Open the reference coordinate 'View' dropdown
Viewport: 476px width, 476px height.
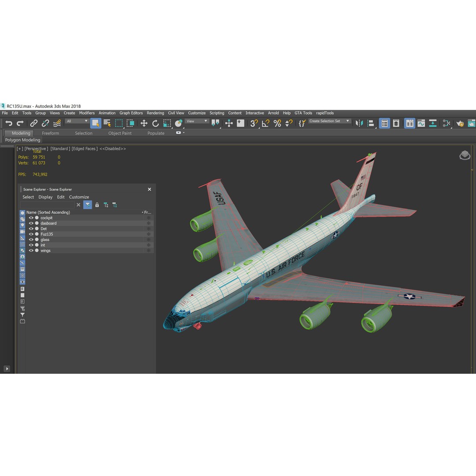click(x=197, y=121)
